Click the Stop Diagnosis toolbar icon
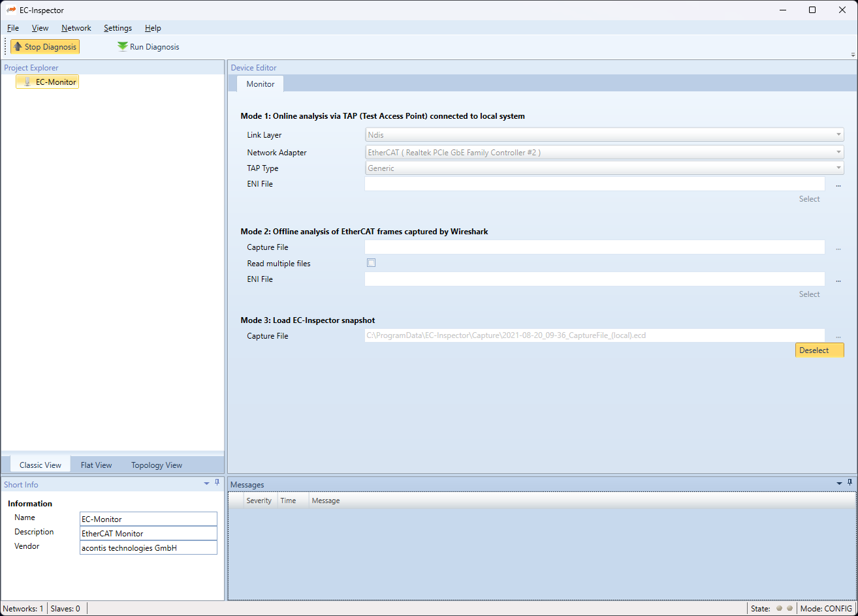This screenshot has width=858, height=616. [18, 47]
